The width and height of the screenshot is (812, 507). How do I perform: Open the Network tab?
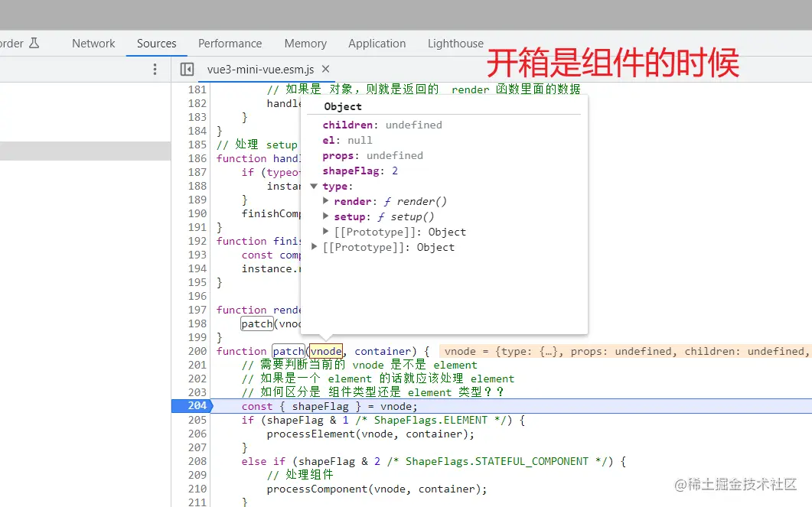pyautogui.click(x=93, y=44)
